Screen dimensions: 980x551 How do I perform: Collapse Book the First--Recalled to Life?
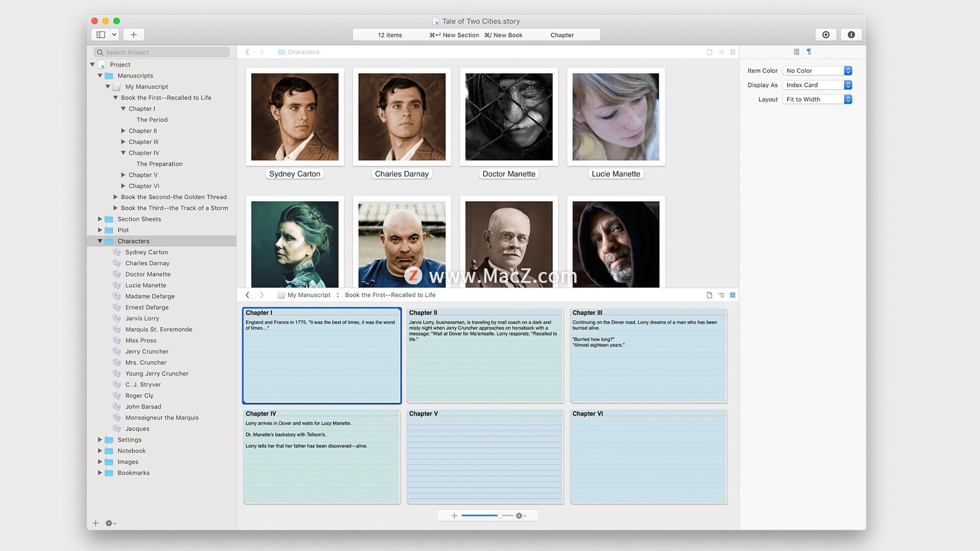pos(115,98)
